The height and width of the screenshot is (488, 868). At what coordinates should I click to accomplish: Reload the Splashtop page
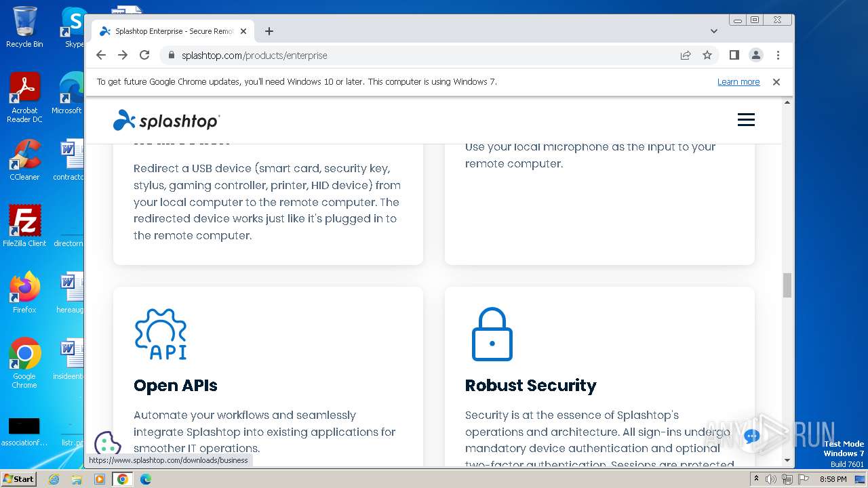tap(144, 55)
